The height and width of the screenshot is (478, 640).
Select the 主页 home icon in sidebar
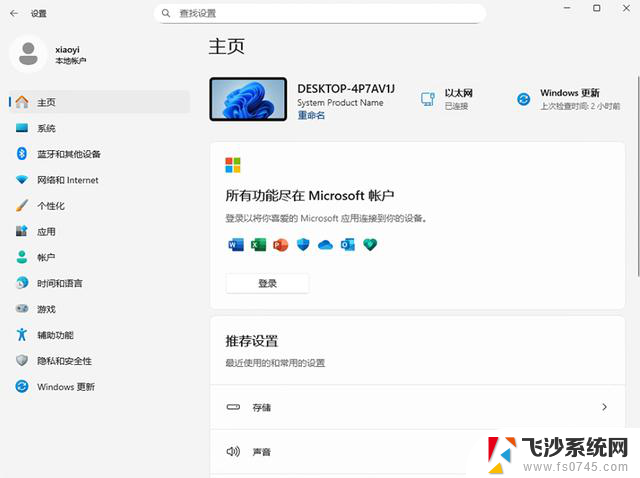tap(22, 102)
